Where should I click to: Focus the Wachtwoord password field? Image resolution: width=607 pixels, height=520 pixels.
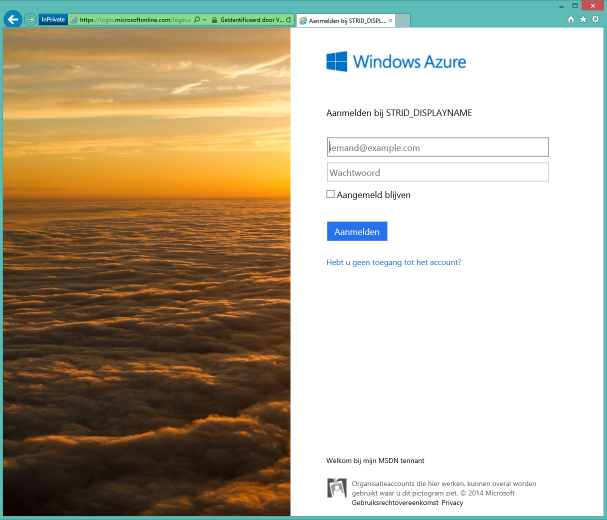pos(438,173)
